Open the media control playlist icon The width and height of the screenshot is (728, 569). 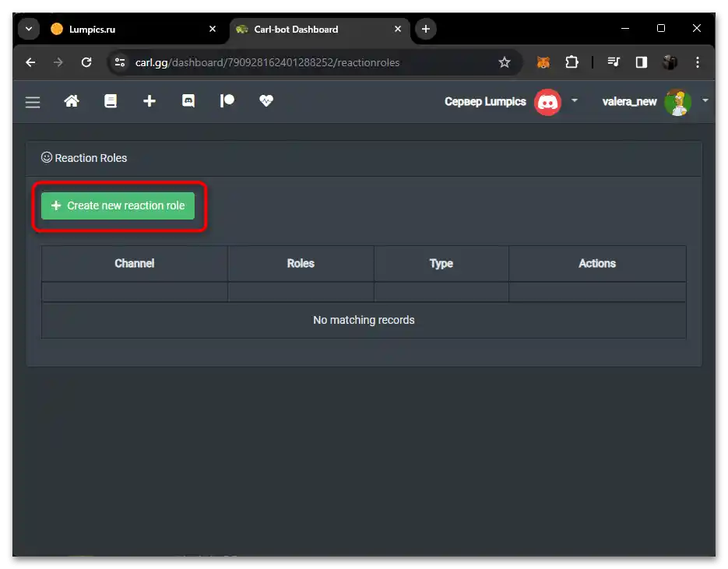614,62
